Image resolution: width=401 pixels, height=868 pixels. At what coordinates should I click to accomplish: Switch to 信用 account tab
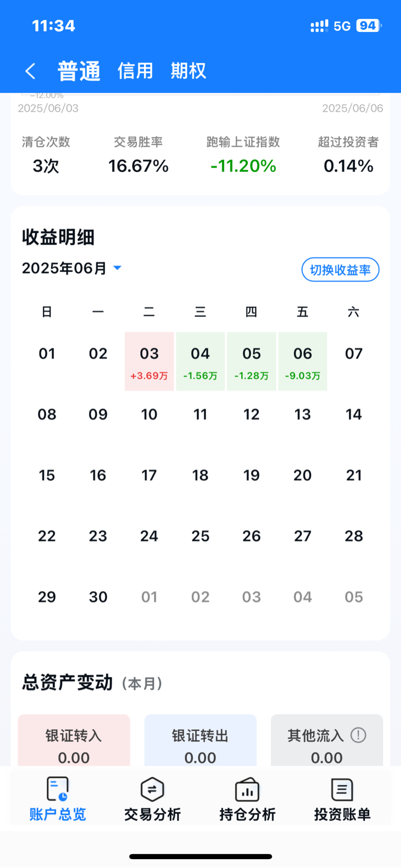click(135, 70)
